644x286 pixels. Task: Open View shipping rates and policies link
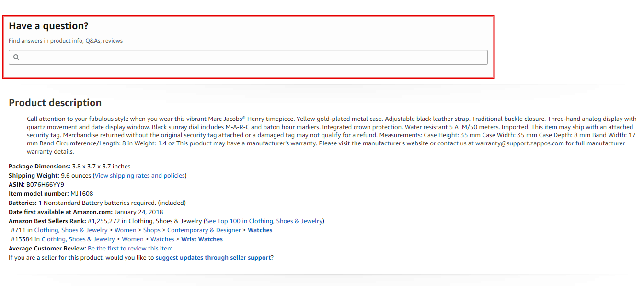(x=139, y=176)
